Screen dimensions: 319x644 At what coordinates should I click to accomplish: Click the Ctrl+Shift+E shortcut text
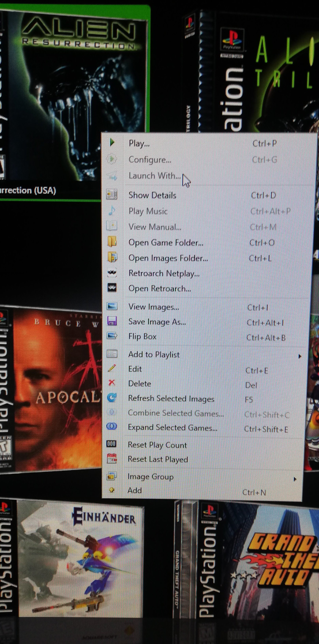click(x=266, y=429)
